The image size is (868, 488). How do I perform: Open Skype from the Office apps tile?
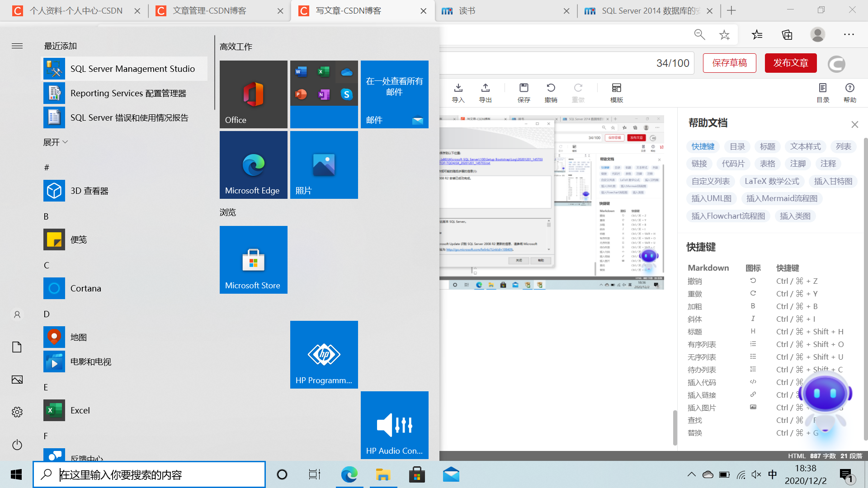pos(347,94)
